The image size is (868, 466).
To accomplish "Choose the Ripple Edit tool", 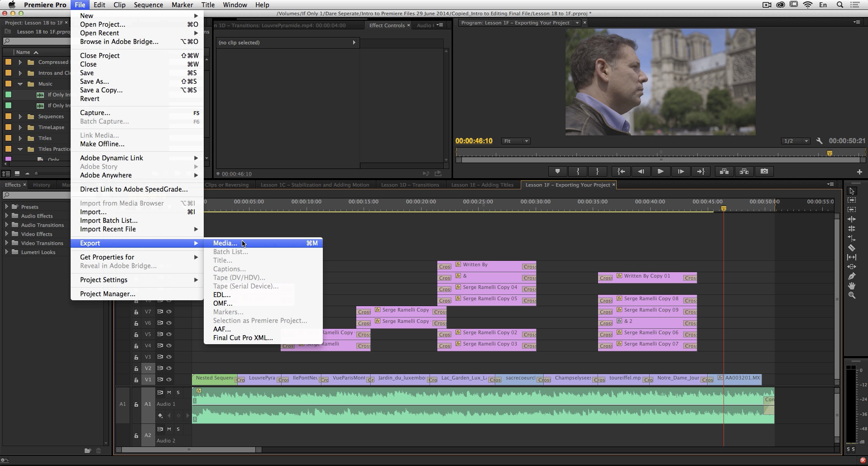I will click(852, 219).
